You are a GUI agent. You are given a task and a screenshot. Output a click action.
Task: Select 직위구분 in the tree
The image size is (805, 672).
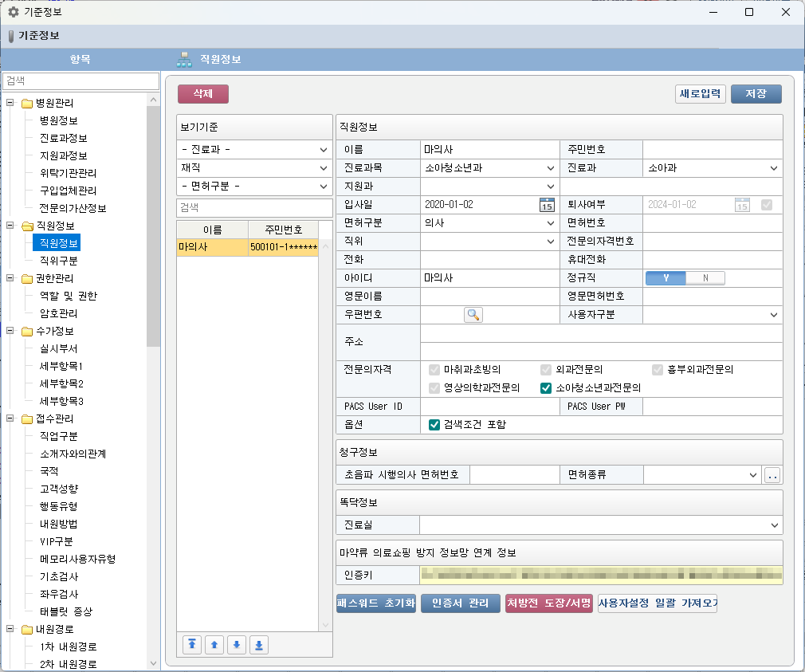(x=59, y=261)
